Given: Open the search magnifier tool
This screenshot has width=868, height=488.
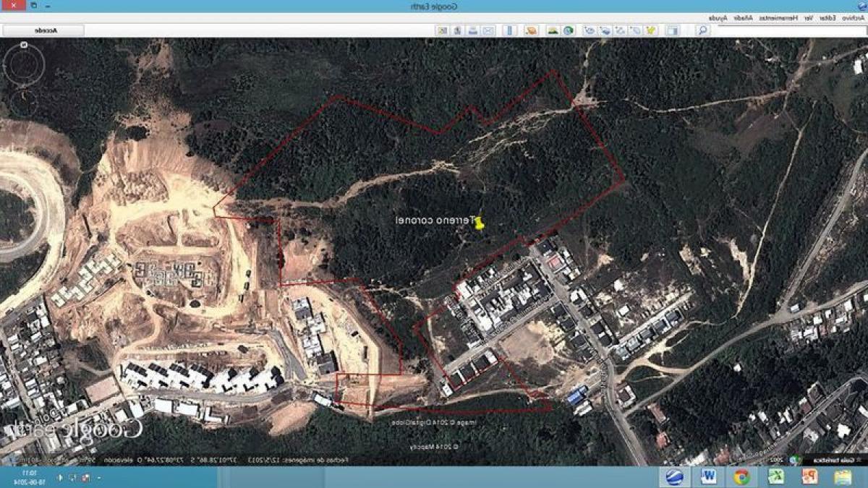Looking at the screenshot, I should point(698,30).
